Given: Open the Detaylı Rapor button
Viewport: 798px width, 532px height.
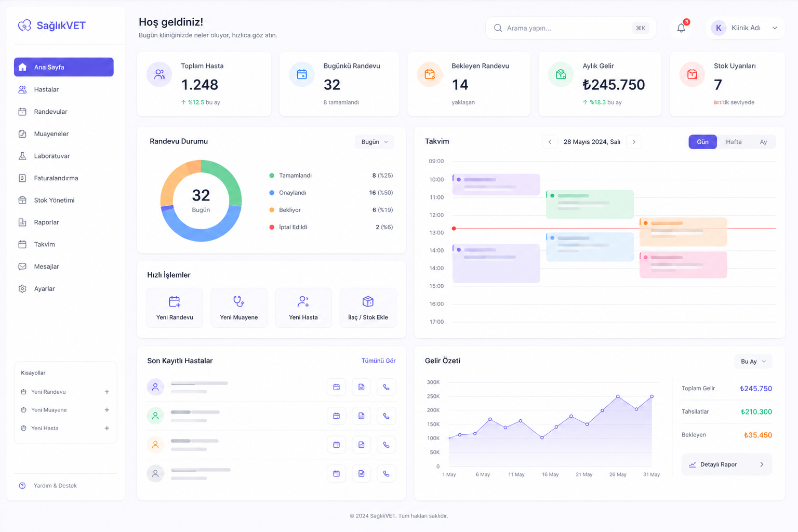Looking at the screenshot, I should click(726, 464).
